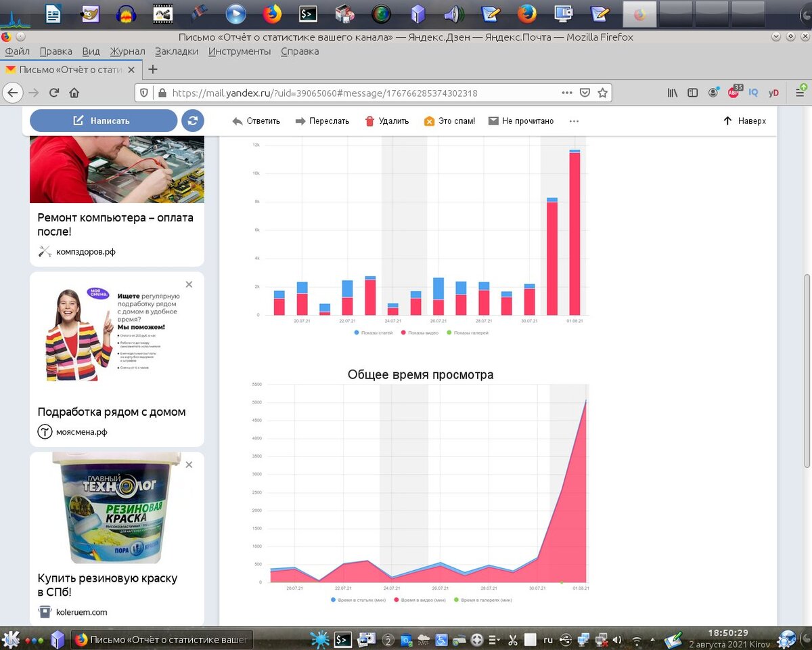The height and width of the screenshot is (650, 812).
Task: Open the Правка menu
Action: 55,51
